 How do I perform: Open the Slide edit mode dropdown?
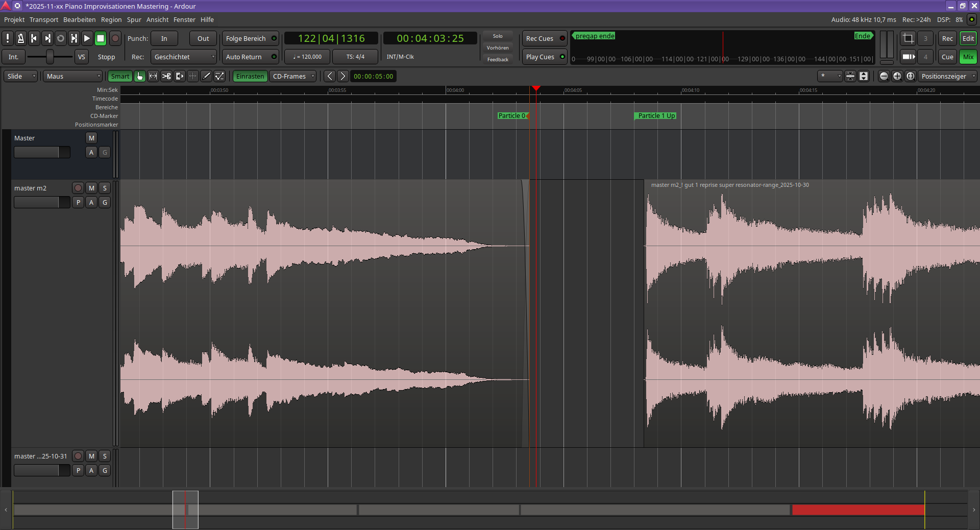tap(21, 76)
